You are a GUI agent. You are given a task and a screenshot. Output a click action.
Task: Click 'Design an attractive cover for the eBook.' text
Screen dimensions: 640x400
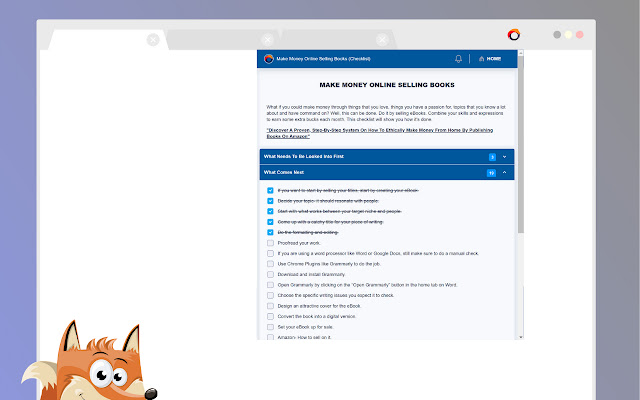pos(319,306)
